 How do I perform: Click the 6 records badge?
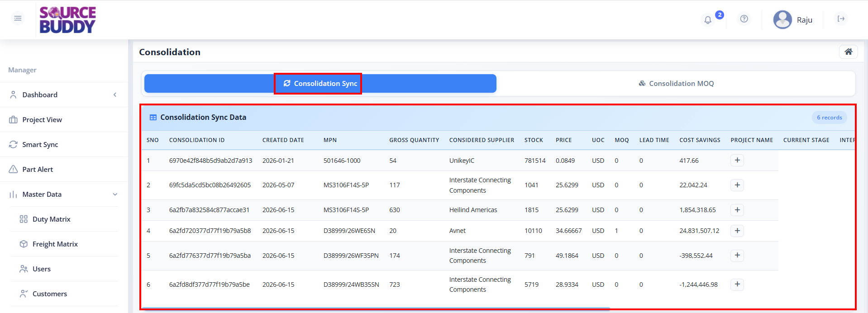click(x=829, y=117)
